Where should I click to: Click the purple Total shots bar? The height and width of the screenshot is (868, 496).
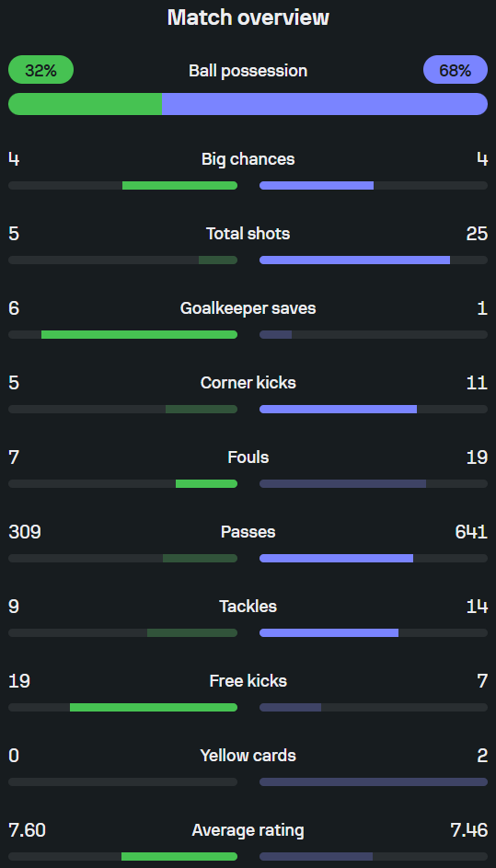[354, 260]
